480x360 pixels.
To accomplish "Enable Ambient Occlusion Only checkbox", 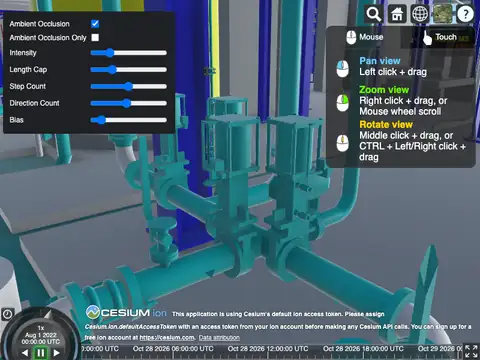I will coord(95,37).
